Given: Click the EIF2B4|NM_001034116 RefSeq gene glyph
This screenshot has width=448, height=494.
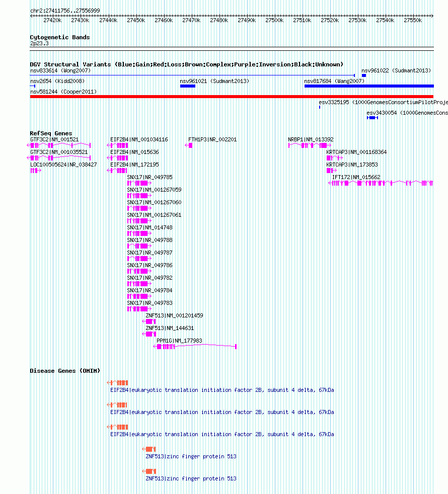Looking at the screenshot, I should pos(117,145).
